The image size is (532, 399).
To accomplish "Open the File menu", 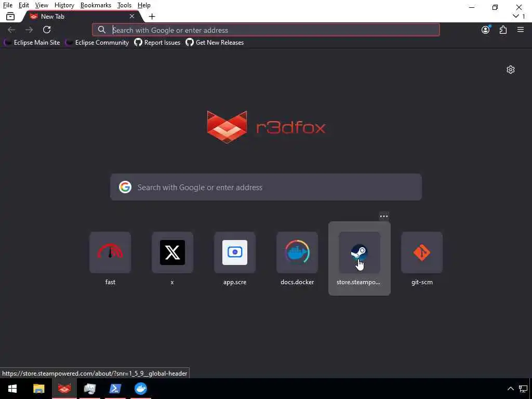I will pyautogui.click(x=7, y=5).
